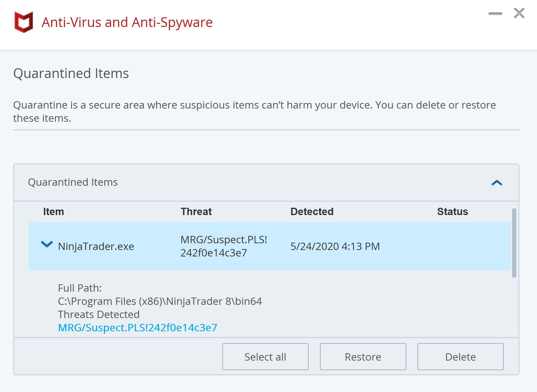Click the McAfee shield logo
The height and width of the screenshot is (392, 537).
[x=24, y=22]
